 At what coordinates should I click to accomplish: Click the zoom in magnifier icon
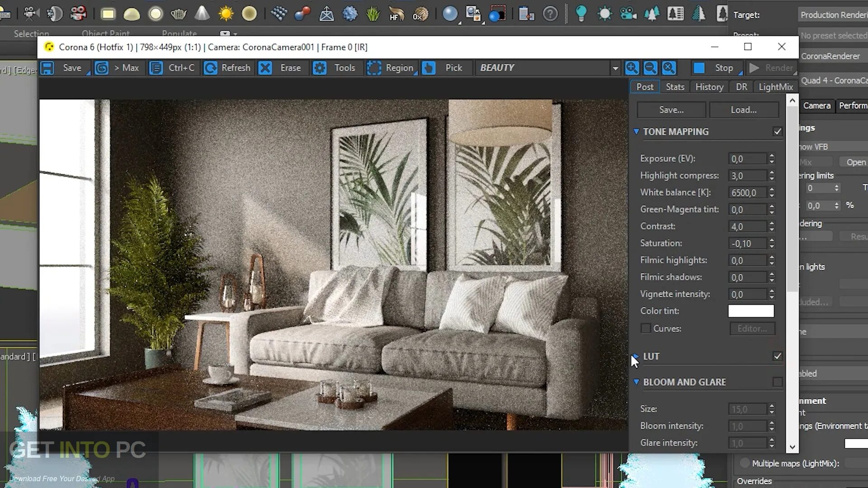tap(632, 68)
